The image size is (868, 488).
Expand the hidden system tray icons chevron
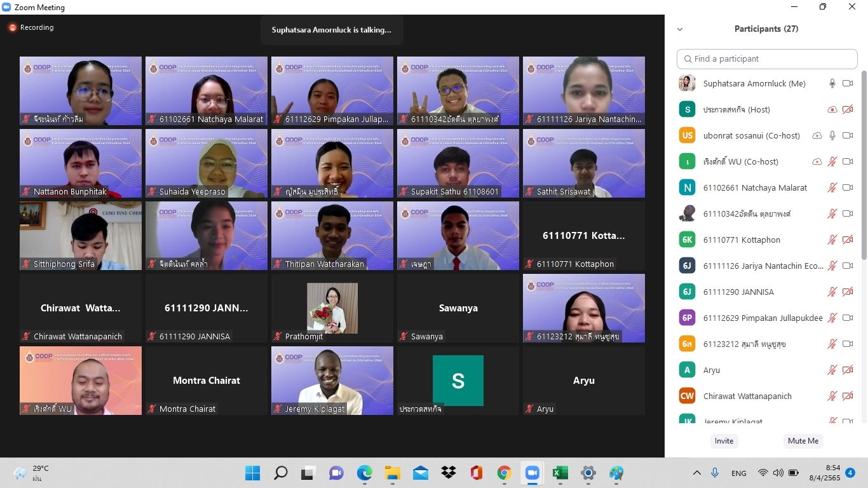696,473
